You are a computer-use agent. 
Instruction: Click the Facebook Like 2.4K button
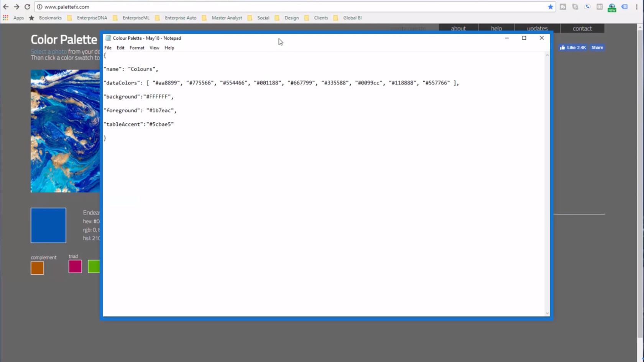(573, 48)
